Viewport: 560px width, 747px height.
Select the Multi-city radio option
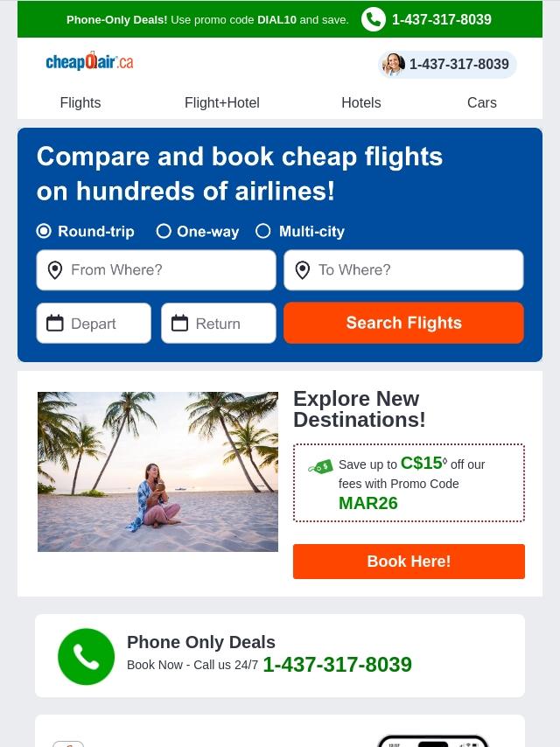(x=263, y=231)
